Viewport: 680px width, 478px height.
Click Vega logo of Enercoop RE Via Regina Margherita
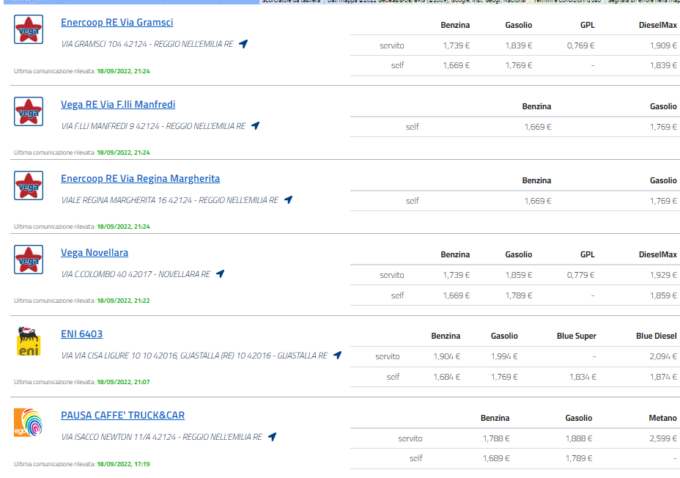point(29,186)
